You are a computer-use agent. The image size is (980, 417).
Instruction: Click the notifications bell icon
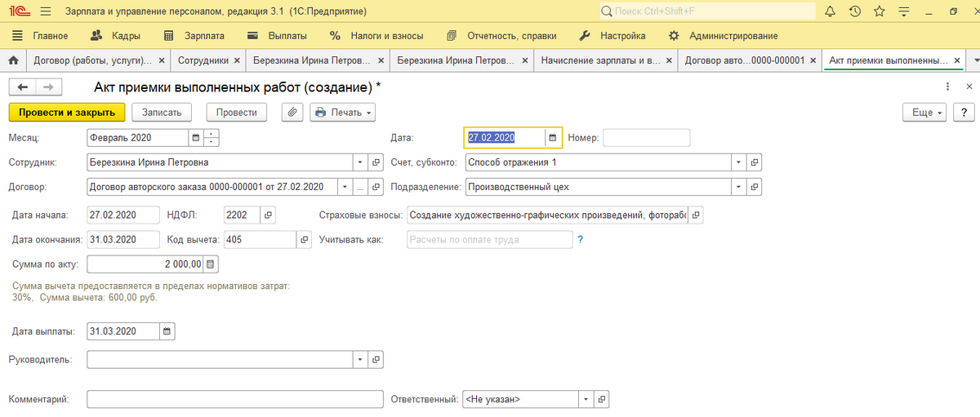(x=830, y=11)
